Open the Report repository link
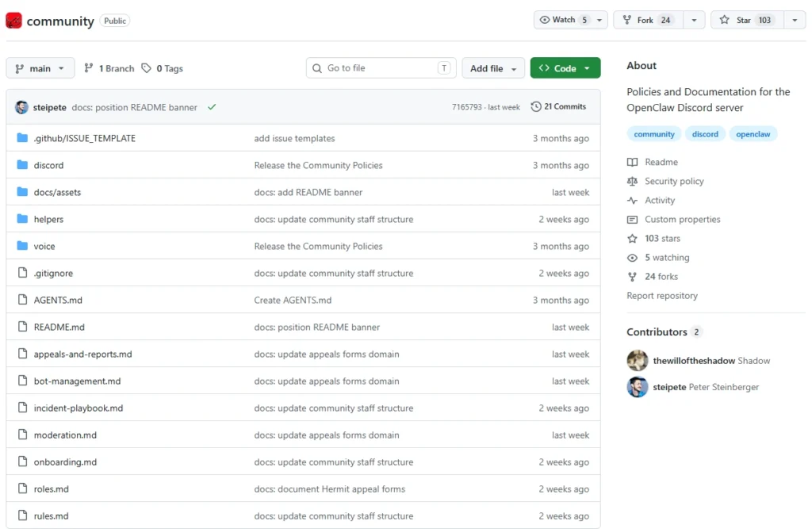Screen dimensions: 812x529 point(662,295)
